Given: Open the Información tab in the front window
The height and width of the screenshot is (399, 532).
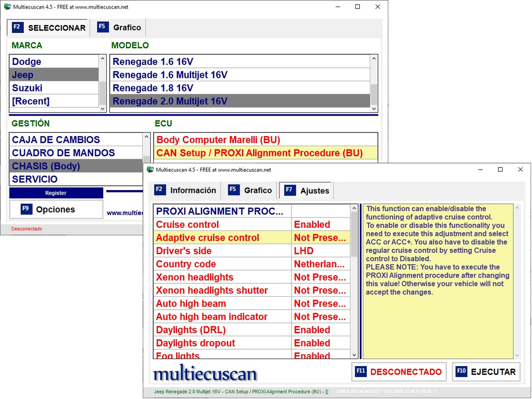Looking at the screenshot, I should pyautogui.click(x=185, y=190).
